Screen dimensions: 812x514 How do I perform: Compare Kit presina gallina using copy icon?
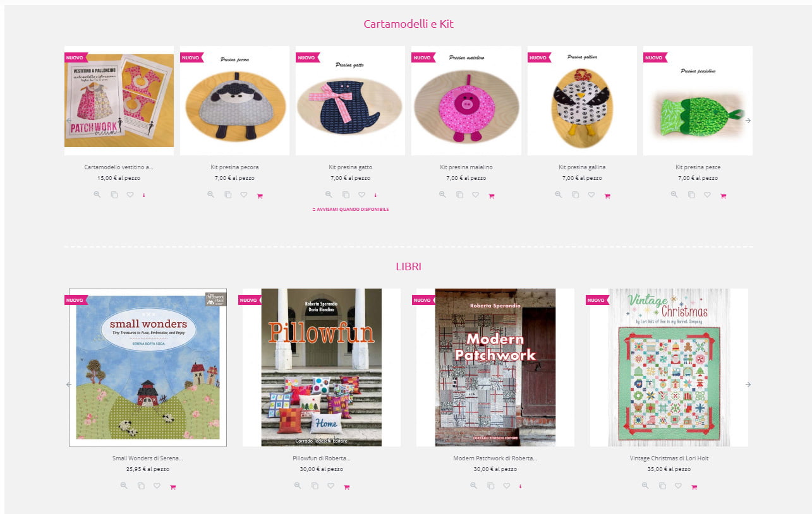pyautogui.click(x=575, y=195)
